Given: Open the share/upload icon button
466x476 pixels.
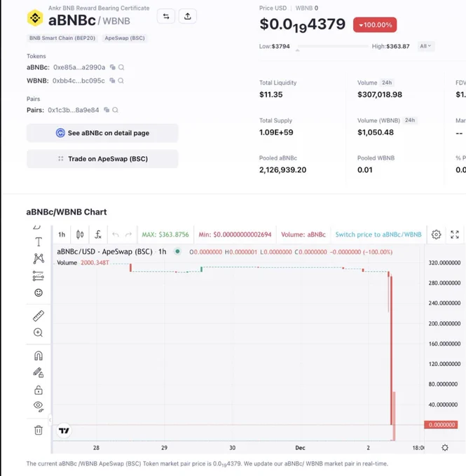Looking at the screenshot, I should pos(188,16).
